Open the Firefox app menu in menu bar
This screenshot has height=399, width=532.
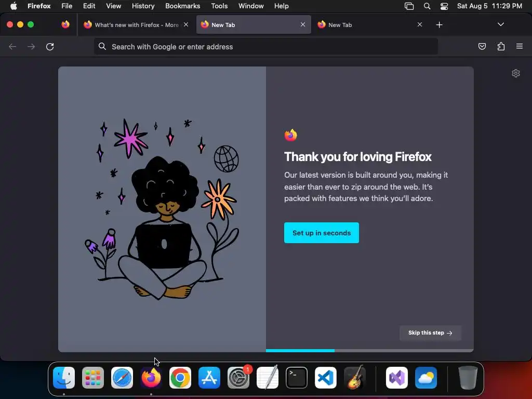point(39,6)
